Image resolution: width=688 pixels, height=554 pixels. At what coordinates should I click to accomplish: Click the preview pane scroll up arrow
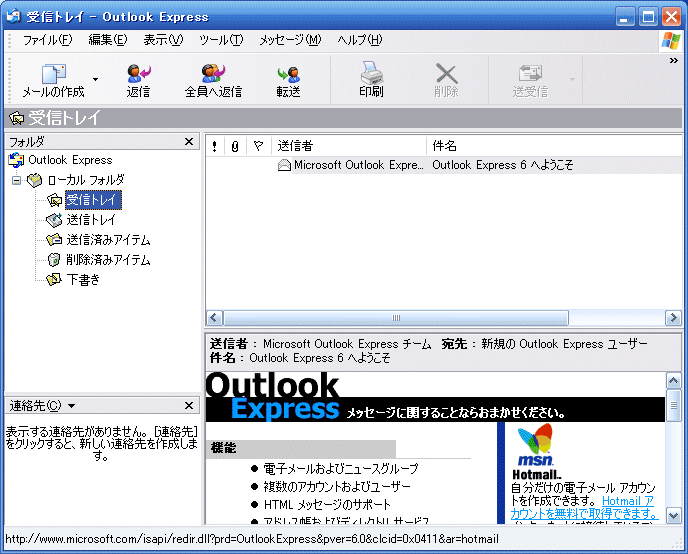pos(674,380)
